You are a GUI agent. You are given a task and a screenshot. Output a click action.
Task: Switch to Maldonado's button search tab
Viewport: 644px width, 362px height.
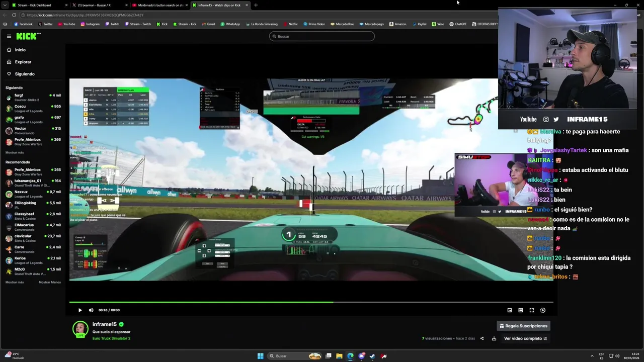pyautogui.click(x=159, y=5)
